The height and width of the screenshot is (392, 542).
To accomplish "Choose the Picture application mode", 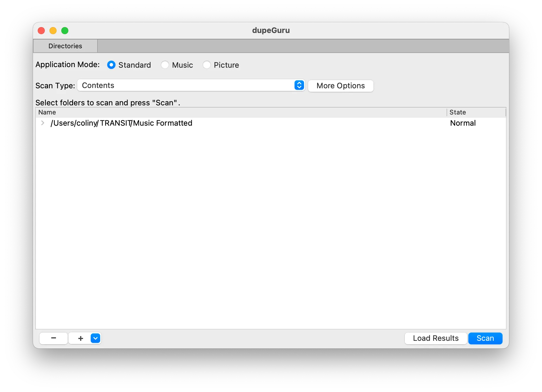I will [207, 65].
